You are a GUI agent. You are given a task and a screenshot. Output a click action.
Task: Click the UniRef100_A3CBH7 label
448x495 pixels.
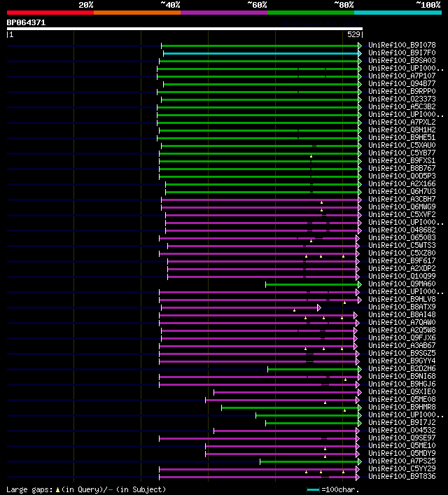tap(402, 200)
